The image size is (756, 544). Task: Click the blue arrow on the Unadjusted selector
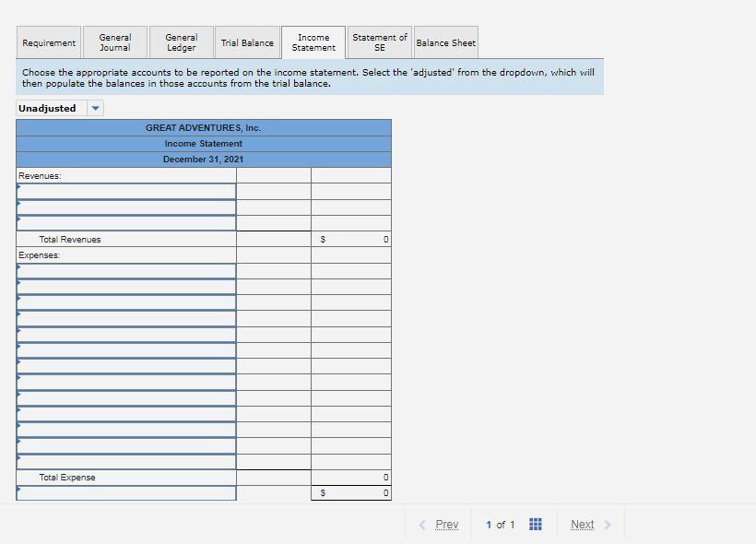click(95, 108)
